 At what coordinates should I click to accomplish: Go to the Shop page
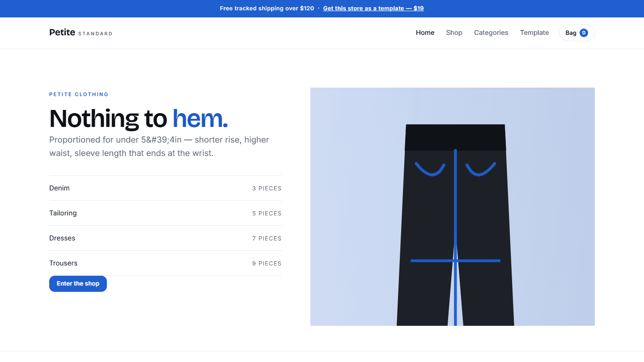[454, 33]
